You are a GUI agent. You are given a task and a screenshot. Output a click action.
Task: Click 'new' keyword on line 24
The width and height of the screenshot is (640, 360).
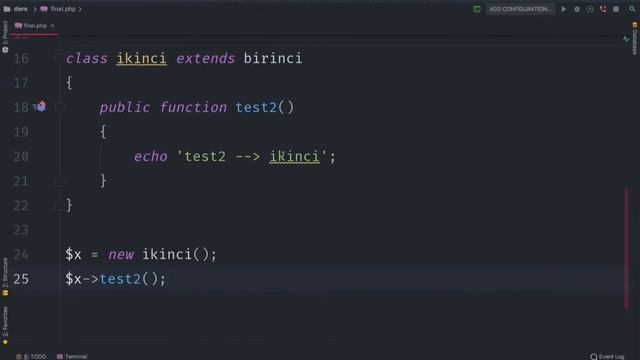pos(121,255)
